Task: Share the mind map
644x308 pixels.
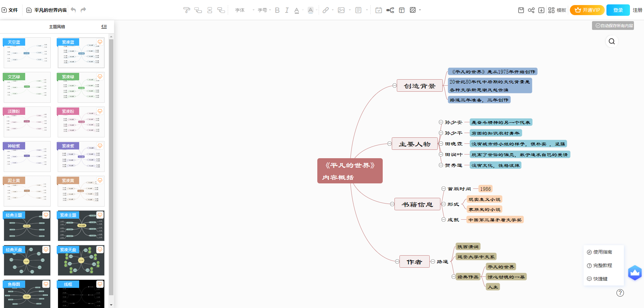Action: pos(531,10)
